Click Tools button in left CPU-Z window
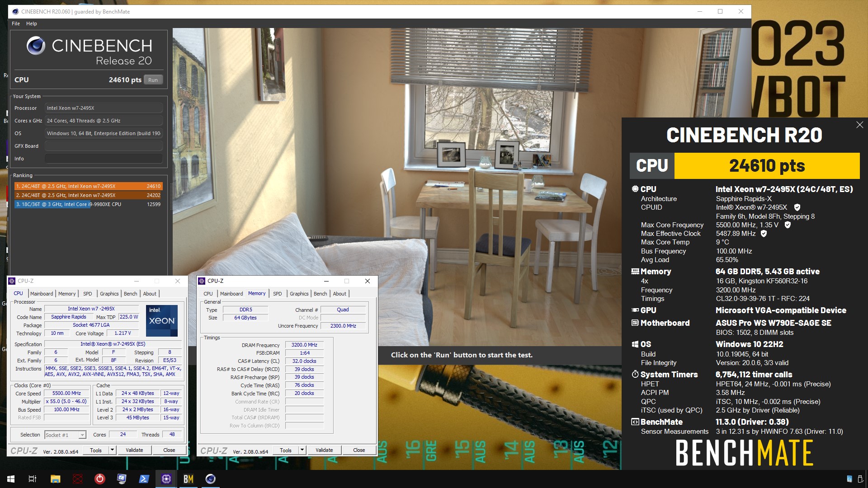The image size is (868, 488). [96, 450]
